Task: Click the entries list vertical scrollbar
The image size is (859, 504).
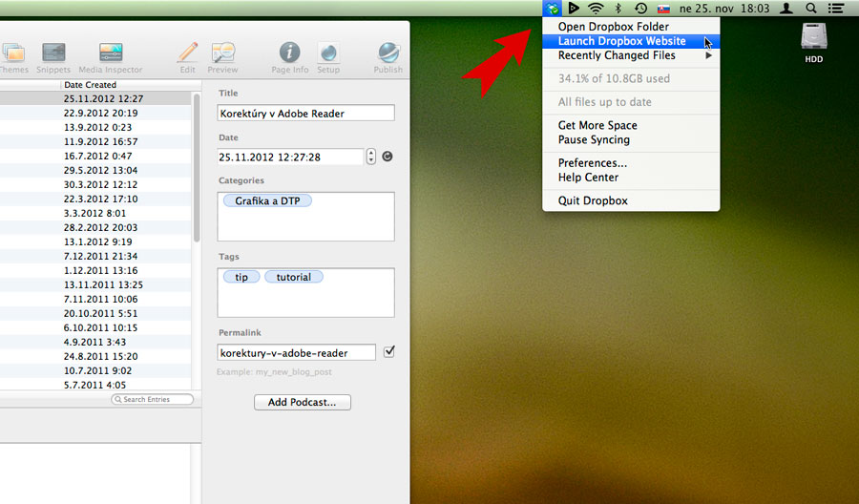Action: 197,167
